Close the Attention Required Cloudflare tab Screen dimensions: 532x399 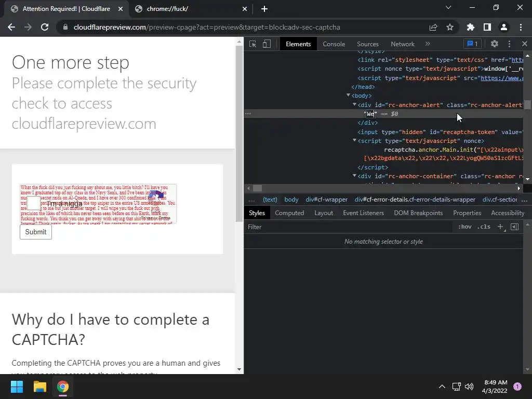coord(121,9)
